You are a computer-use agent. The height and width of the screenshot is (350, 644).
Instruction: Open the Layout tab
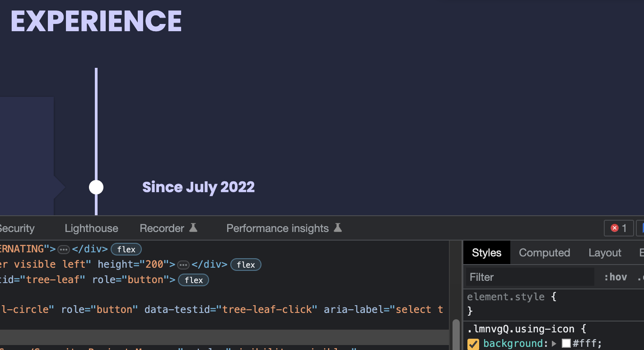coord(605,253)
